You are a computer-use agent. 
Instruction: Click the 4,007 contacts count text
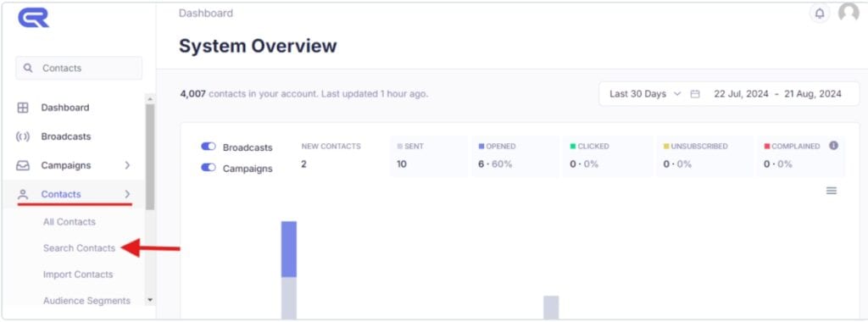tap(192, 94)
